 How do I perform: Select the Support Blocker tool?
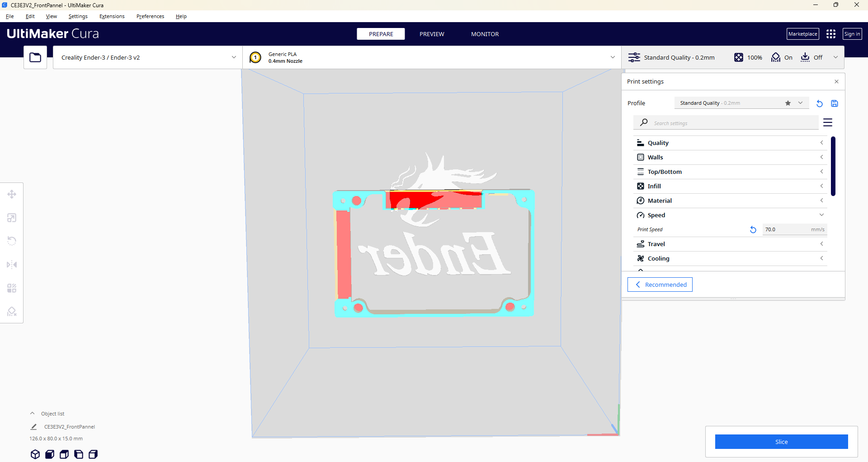click(12, 312)
